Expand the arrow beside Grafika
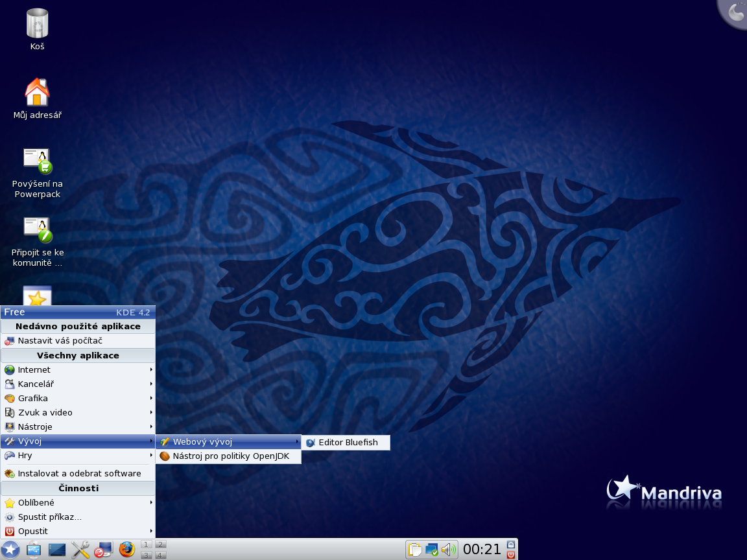The image size is (747, 560). click(x=151, y=398)
